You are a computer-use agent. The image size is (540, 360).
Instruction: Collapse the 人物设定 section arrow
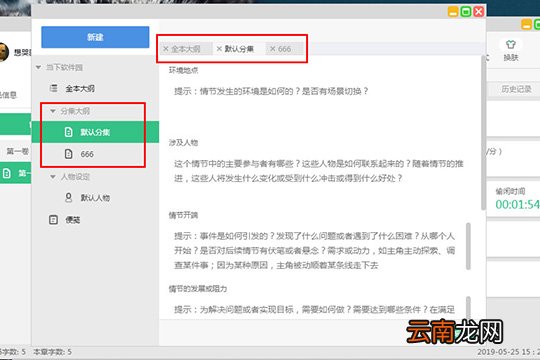pyautogui.click(x=53, y=177)
